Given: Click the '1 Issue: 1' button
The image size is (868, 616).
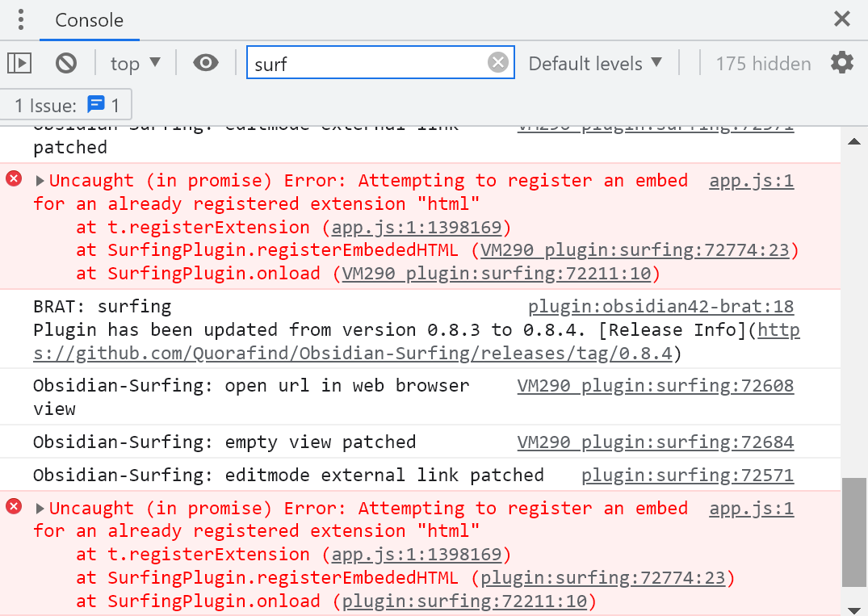Looking at the screenshot, I should pos(66,105).
